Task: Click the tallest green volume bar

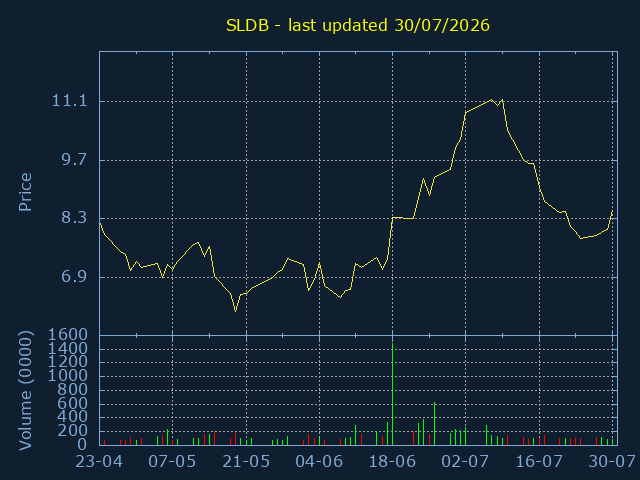Action: coord(392,394)
